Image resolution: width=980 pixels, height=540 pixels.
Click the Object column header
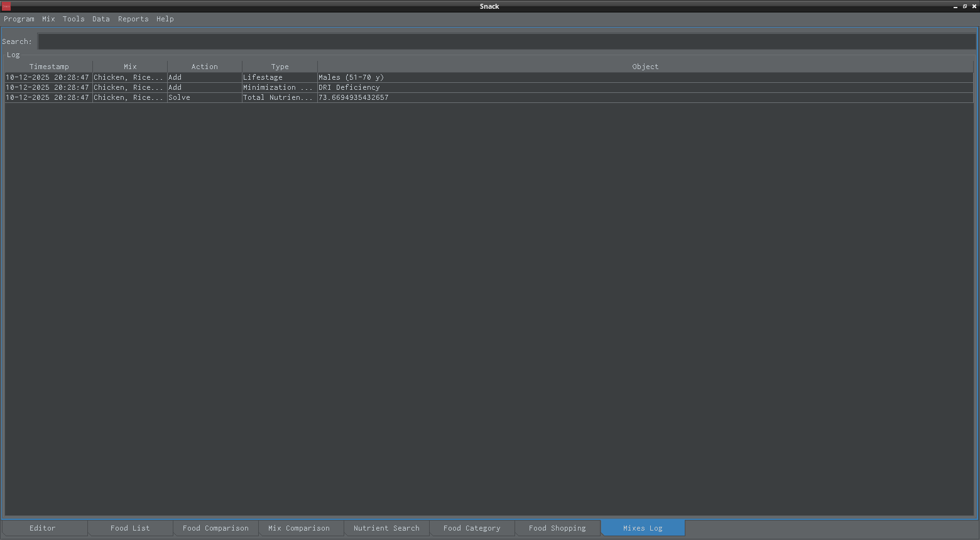pos(645,67)
